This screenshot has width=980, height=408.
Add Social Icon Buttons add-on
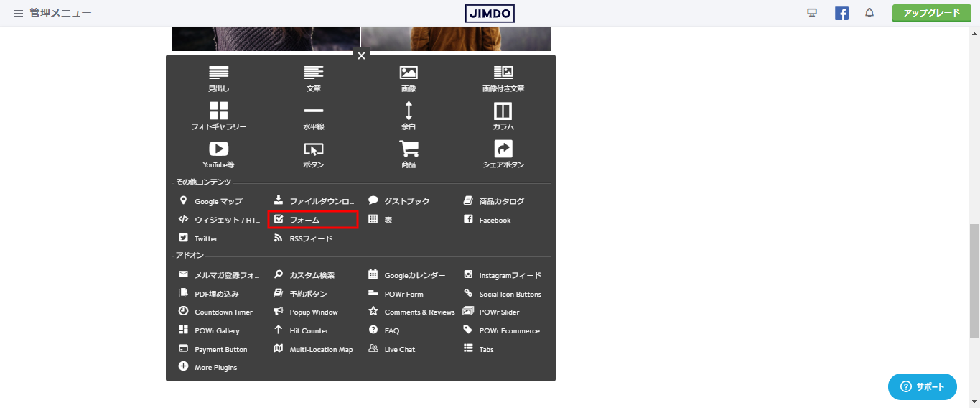(503, 294)
